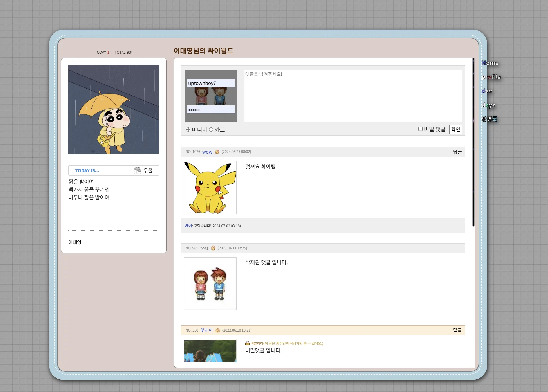Open the 방명록 guestbook tab
Image resolution: width=548 pixels, height=392 pixels.
click(489, 119)
